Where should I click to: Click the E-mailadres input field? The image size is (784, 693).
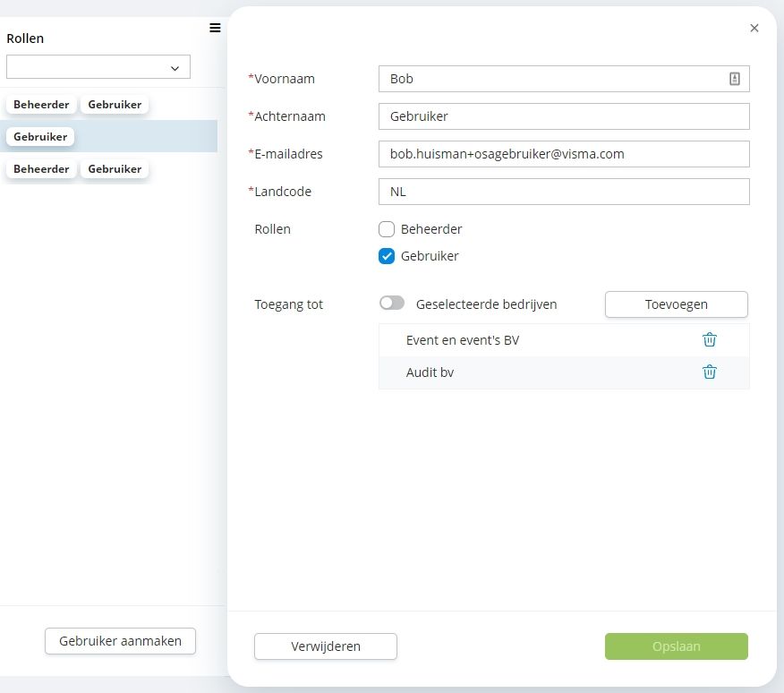coord(564,154)
